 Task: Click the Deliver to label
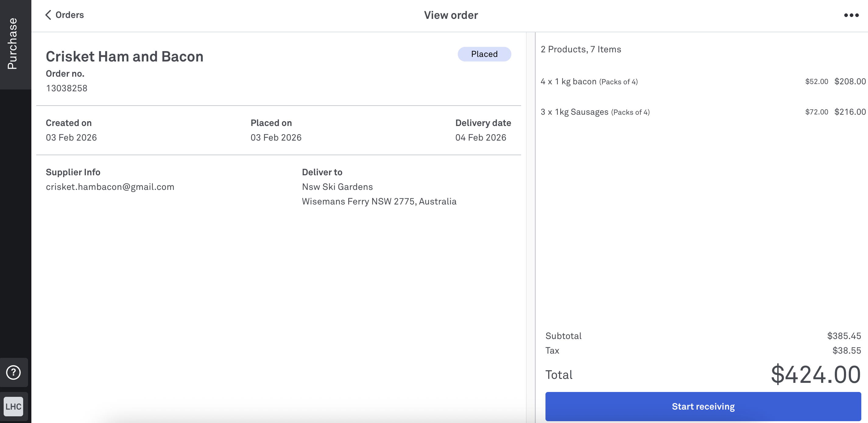click(x=322, y=172)
